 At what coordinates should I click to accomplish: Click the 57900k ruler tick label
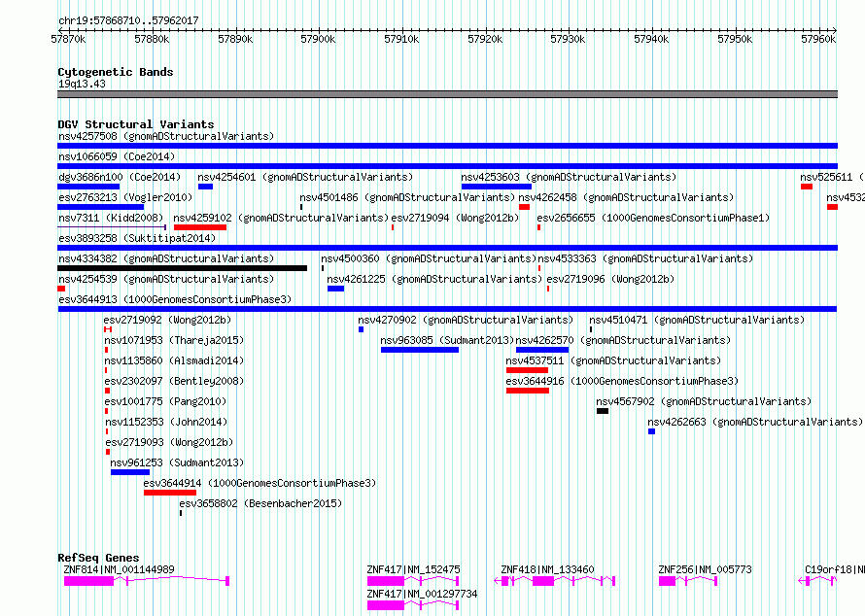(318, 39)
